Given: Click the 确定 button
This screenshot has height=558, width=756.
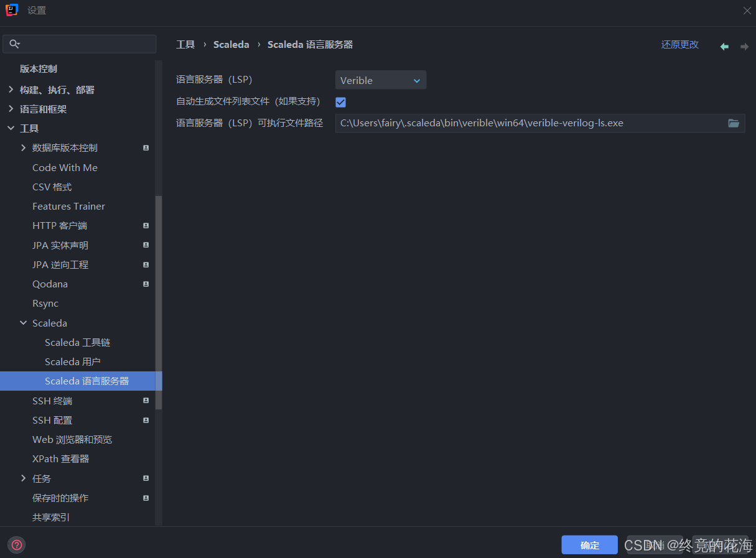Looking at the screenshot, I should (589, 545).
